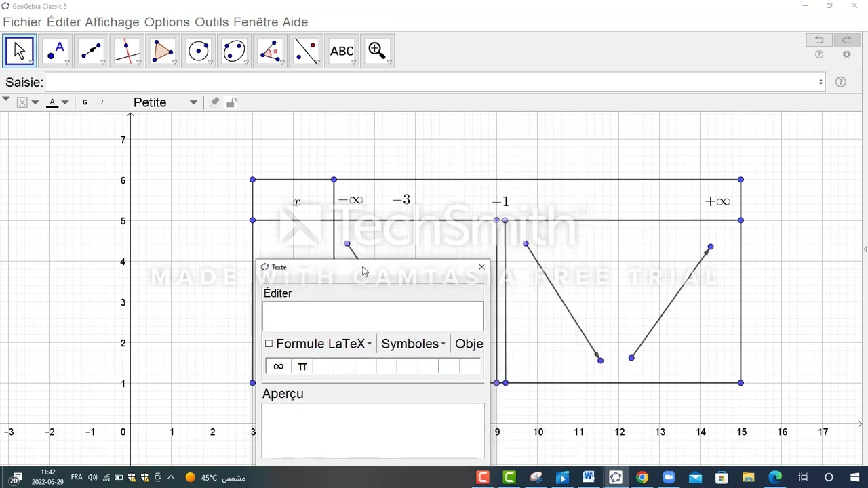Open the Symboles dropdown
The image size is (868, 488).
[x=413, y=344]
